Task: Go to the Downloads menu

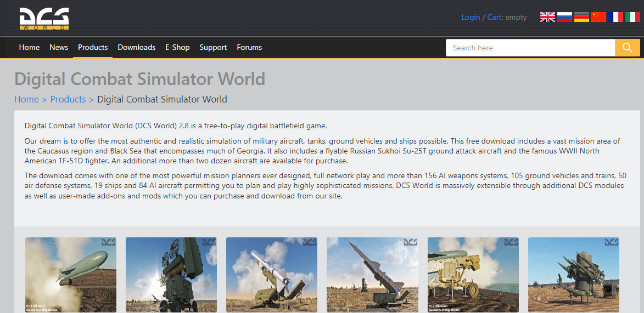Action: 137,47
